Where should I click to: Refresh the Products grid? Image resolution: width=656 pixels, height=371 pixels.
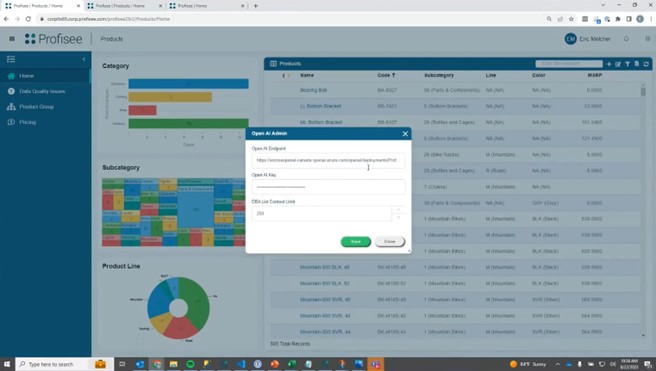point(646,64)
